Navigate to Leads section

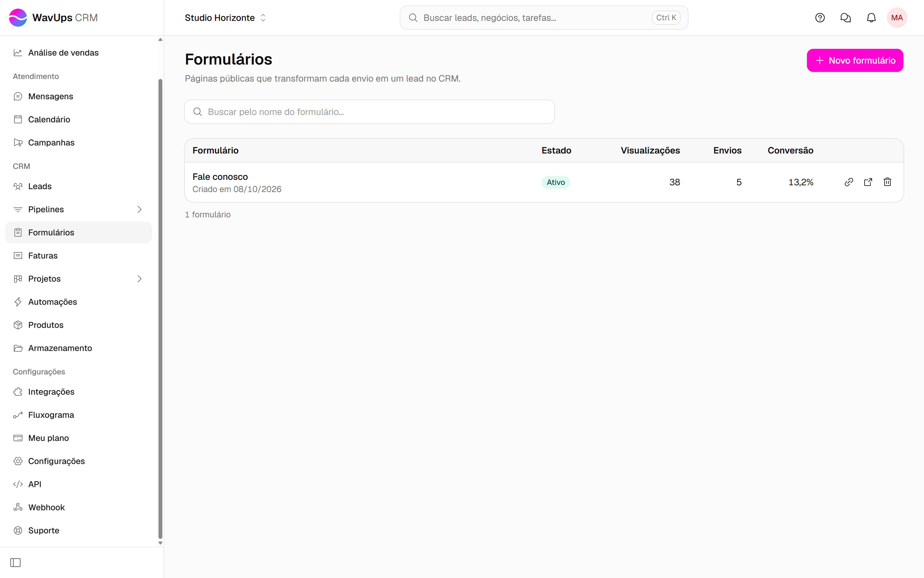(x=79, y=186)
